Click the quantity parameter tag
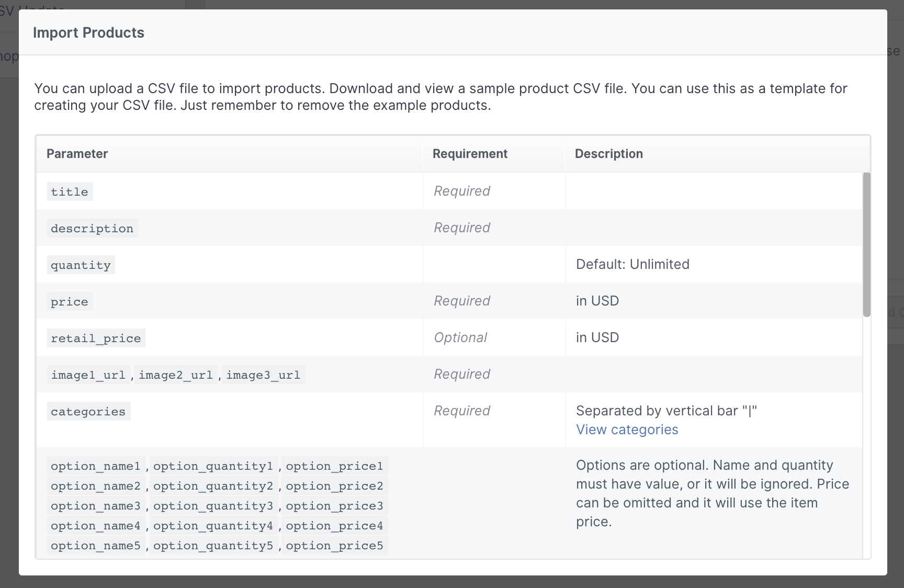The height and width of the screenshot is (588, 904). coord(81,265)
